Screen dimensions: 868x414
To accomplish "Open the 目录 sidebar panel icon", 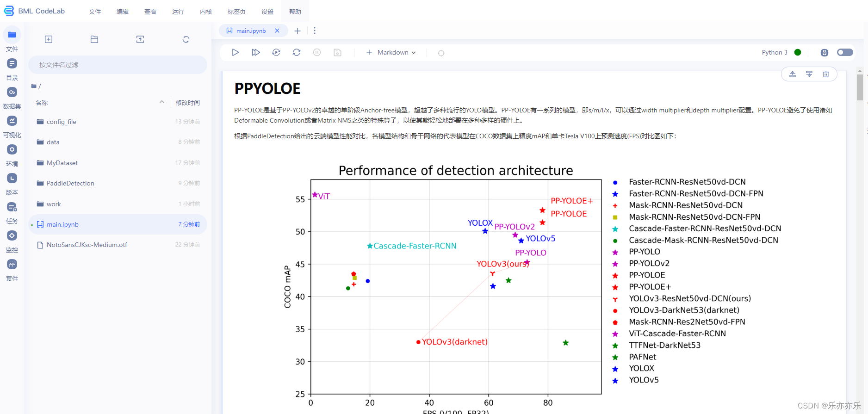I will pos(12,63).
